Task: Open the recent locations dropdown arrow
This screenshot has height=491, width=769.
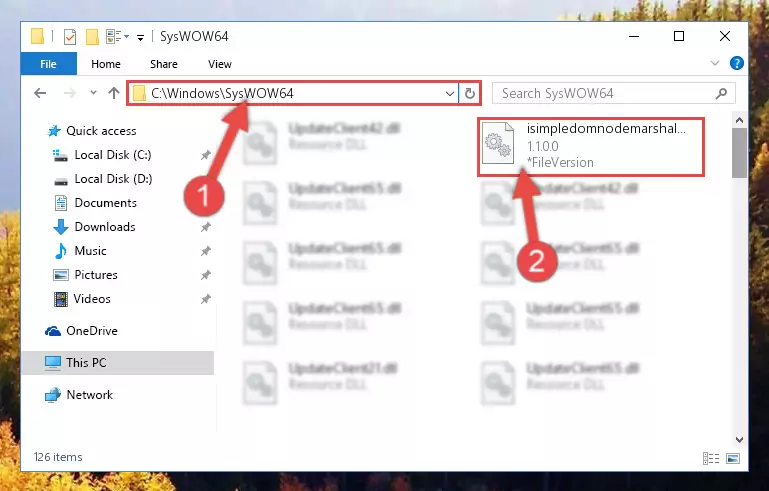Action: [93, 92]
